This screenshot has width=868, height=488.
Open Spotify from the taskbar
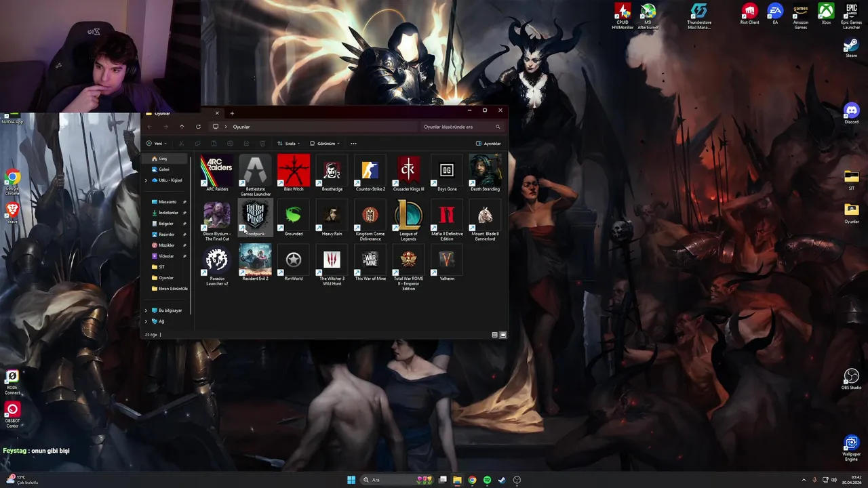[x=487, y=480]
